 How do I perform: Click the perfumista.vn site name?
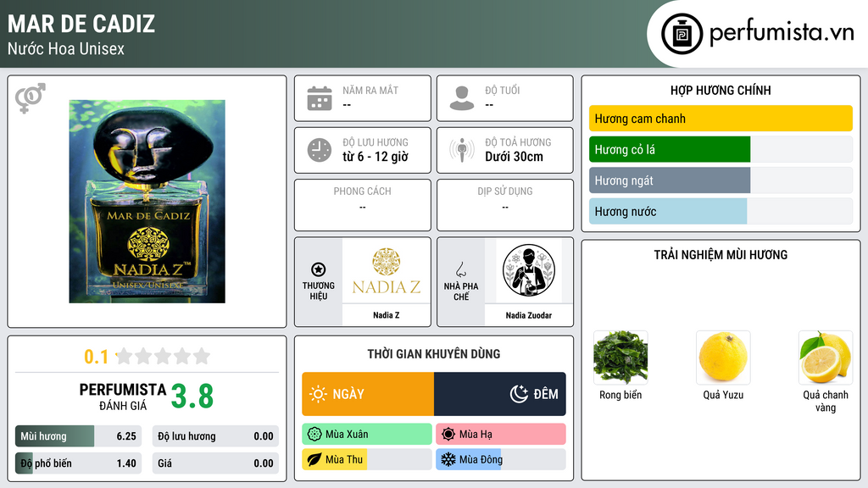782,32
